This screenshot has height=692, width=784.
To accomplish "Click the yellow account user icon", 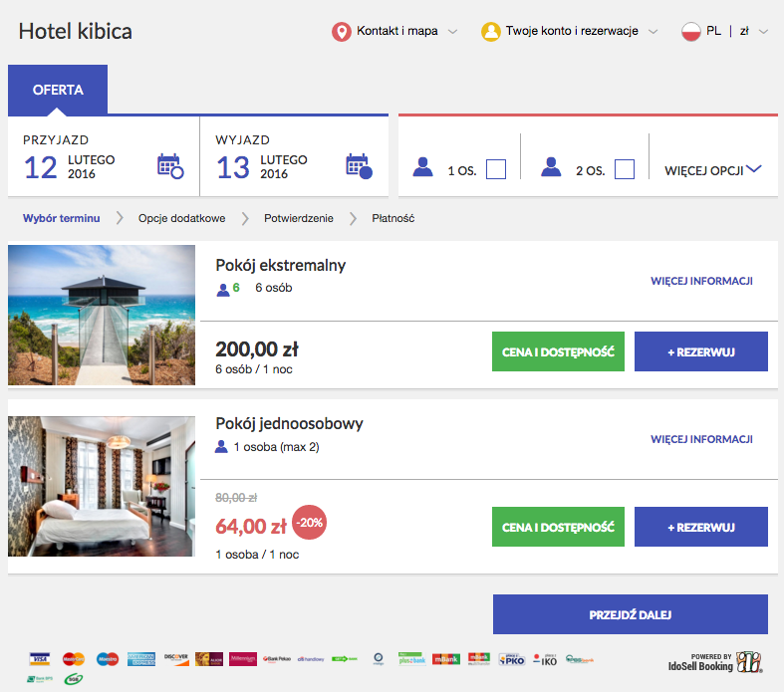I will point(491,32).
